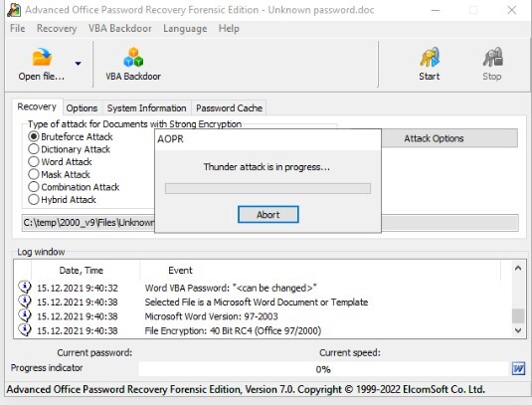Image resolution: width=532 pixels, height=405 pixels.
Task: Select log row 'File Encryption: 40 Bit RC4'
Action: coord(264,330)
